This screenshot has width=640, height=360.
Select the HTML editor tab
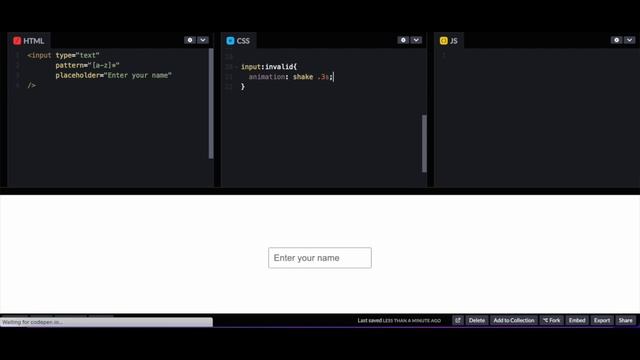(x=29, y=41)
